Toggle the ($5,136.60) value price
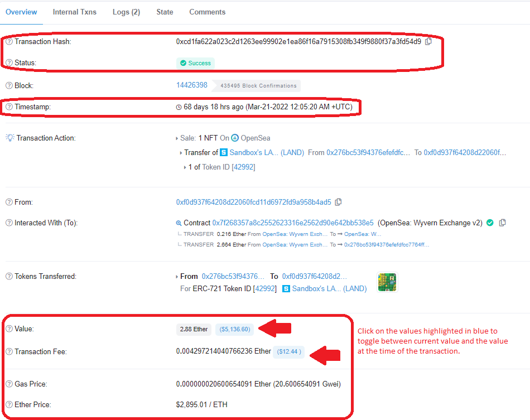Screen dimensions: 530x420 (234, 329)
